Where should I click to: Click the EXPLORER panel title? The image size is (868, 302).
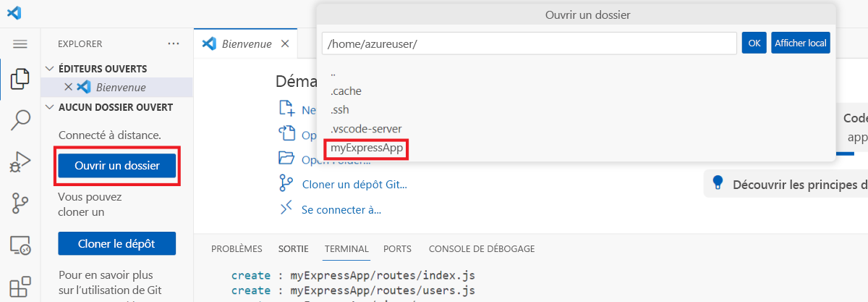click(80, 44)
